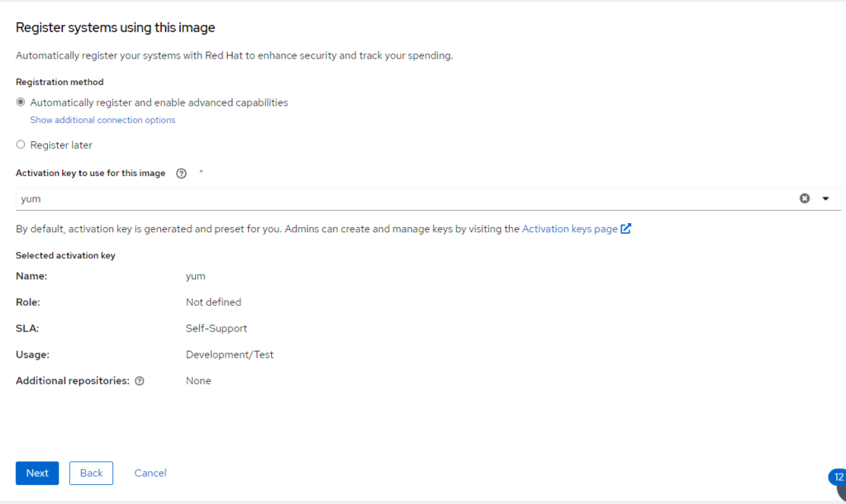Click the Not defined role value
This screenshot has height=504, width=846.
tap(213, 302)
